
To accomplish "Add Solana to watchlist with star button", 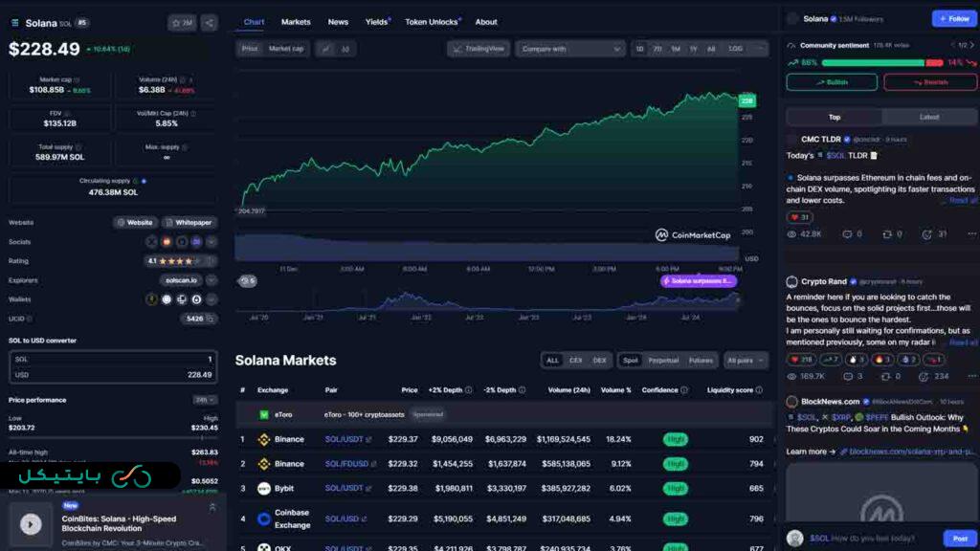I will [x=182, y=23].
